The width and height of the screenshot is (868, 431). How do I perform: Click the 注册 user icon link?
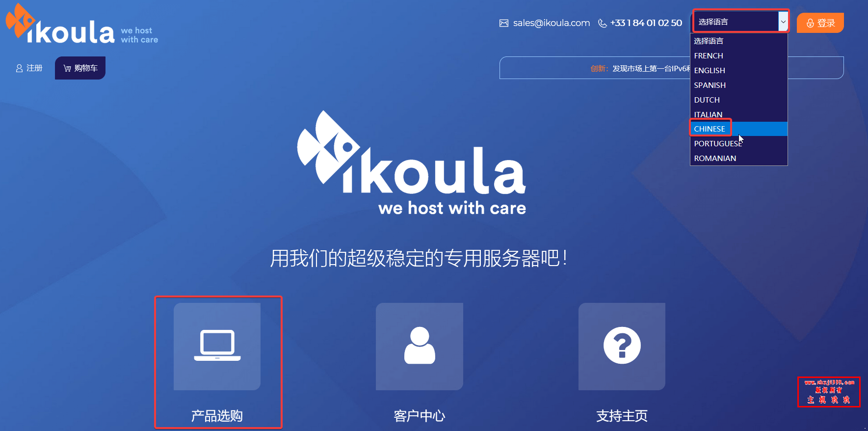coord(29,68)
